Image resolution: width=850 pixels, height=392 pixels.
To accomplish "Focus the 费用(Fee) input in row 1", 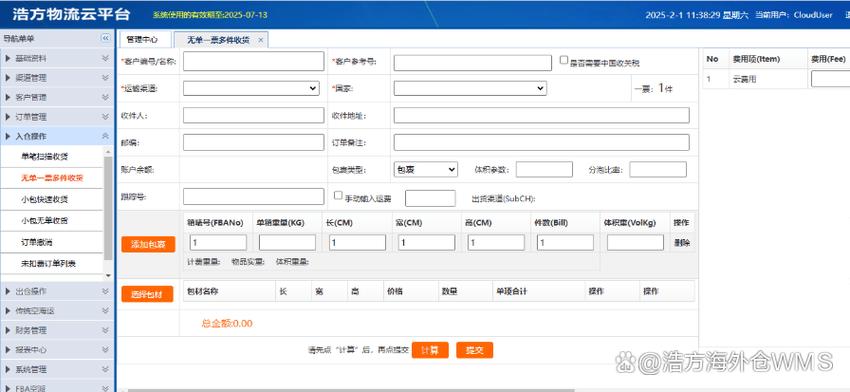I will coord(830,79).
